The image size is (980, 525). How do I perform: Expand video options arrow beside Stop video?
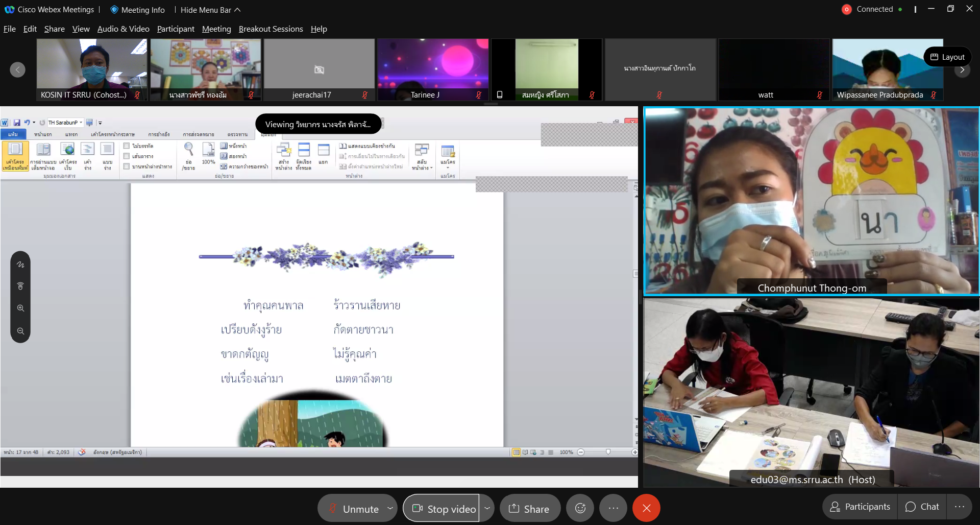point(487,508)
